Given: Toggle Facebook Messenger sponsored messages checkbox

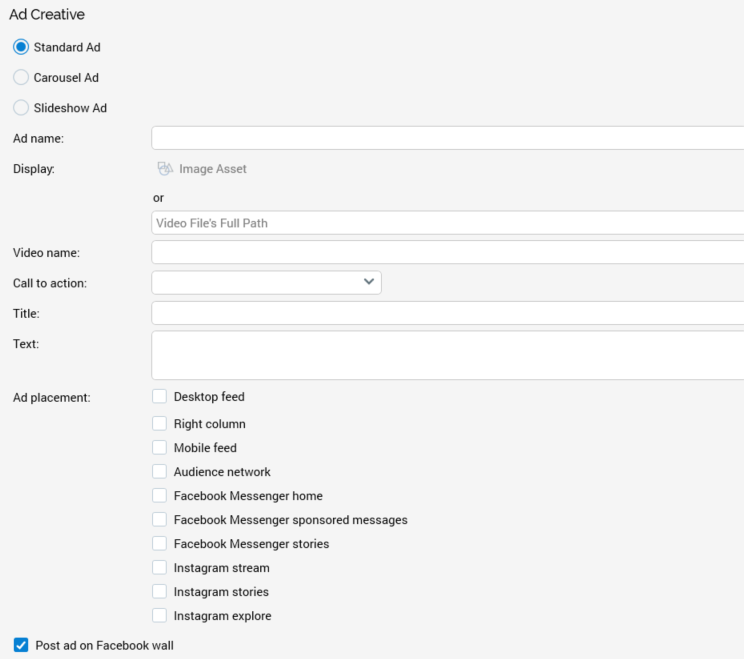Looking at the screenshot, I should [160, 520].
